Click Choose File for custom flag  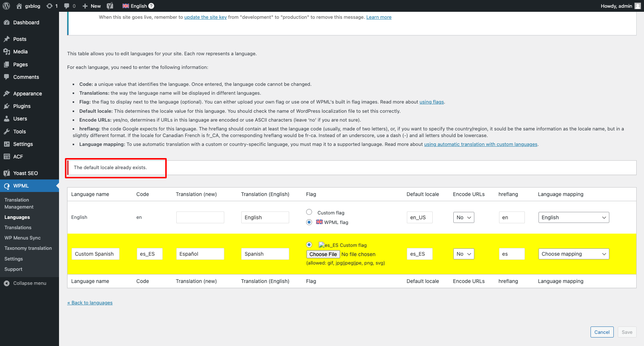click(x=323, y=254)
